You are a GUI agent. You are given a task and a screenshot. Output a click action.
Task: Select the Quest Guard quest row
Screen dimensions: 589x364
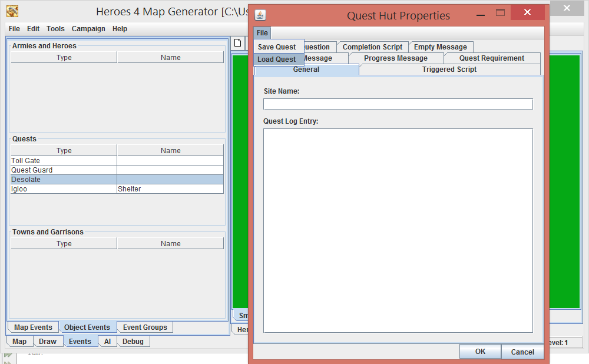[x=117, y=170]
